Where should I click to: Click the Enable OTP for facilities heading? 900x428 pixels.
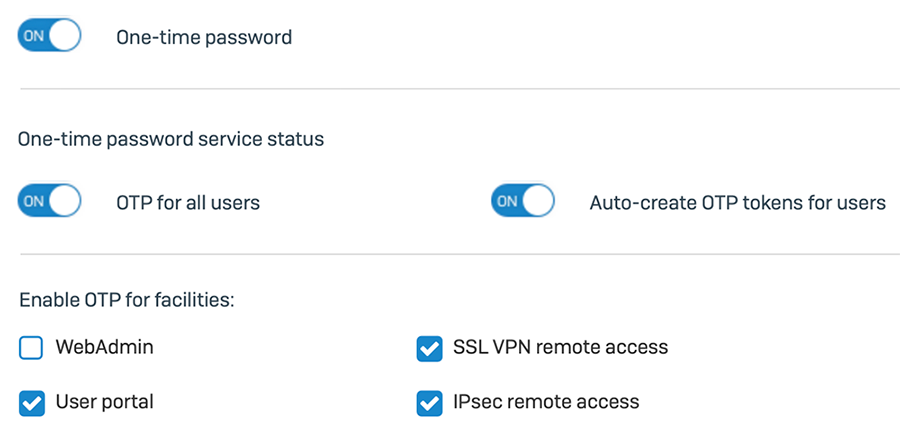point(126,300)
